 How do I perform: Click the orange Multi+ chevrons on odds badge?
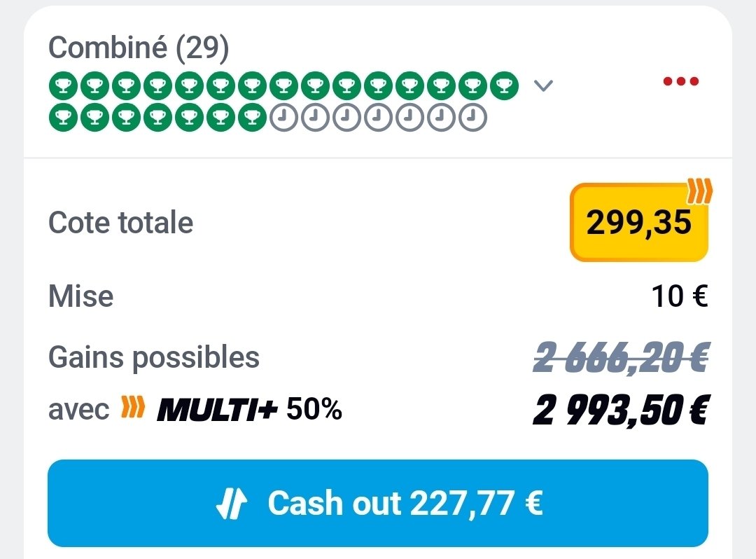(x=699, y=191)
